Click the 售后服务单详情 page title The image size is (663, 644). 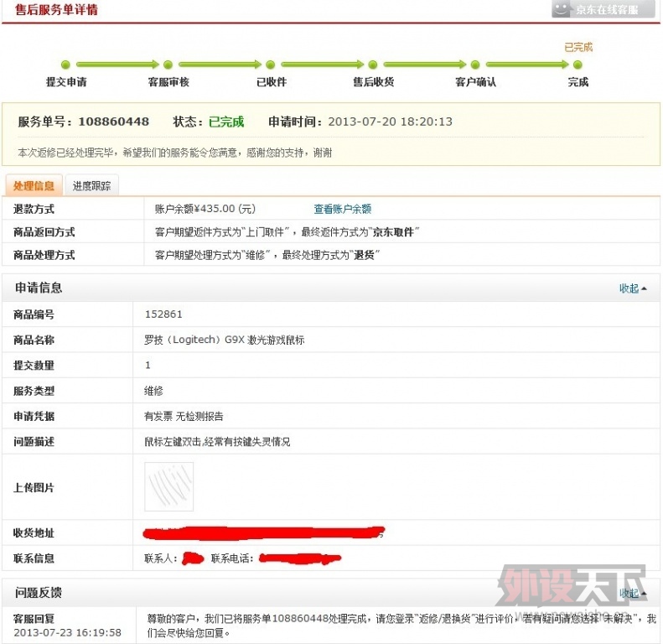[x=56, y=9]
